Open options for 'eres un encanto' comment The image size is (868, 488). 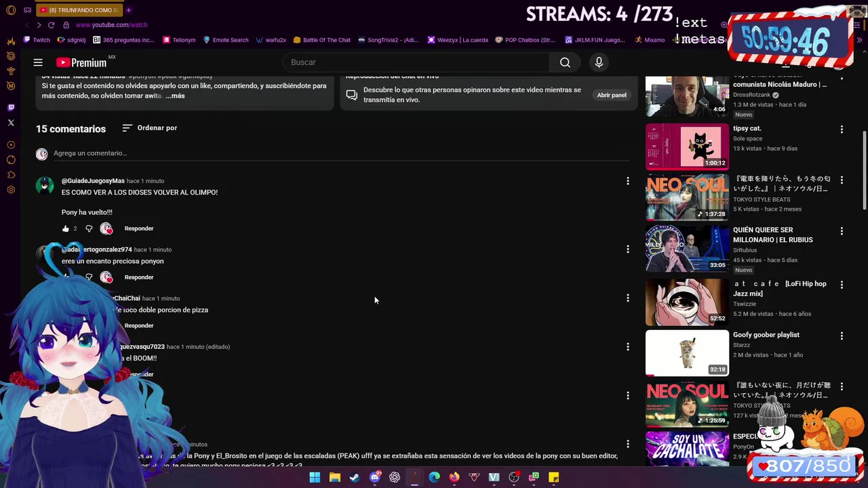[628, 249]
